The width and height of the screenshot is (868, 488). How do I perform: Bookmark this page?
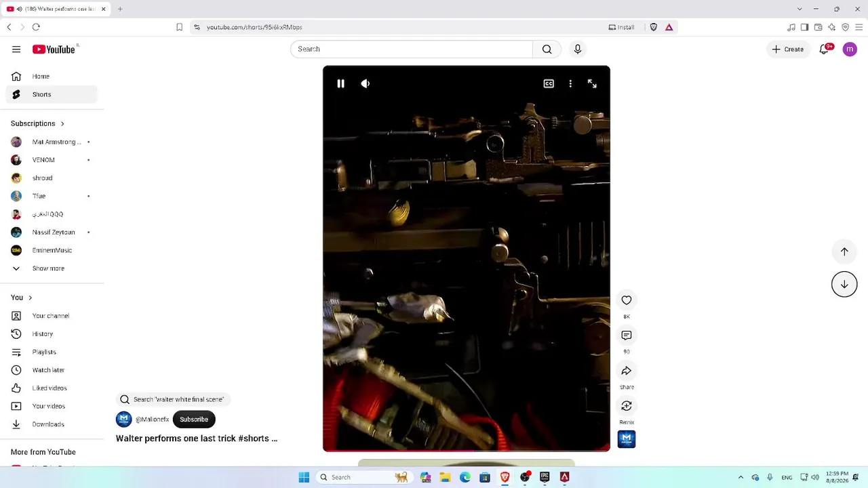click(179, 27)
